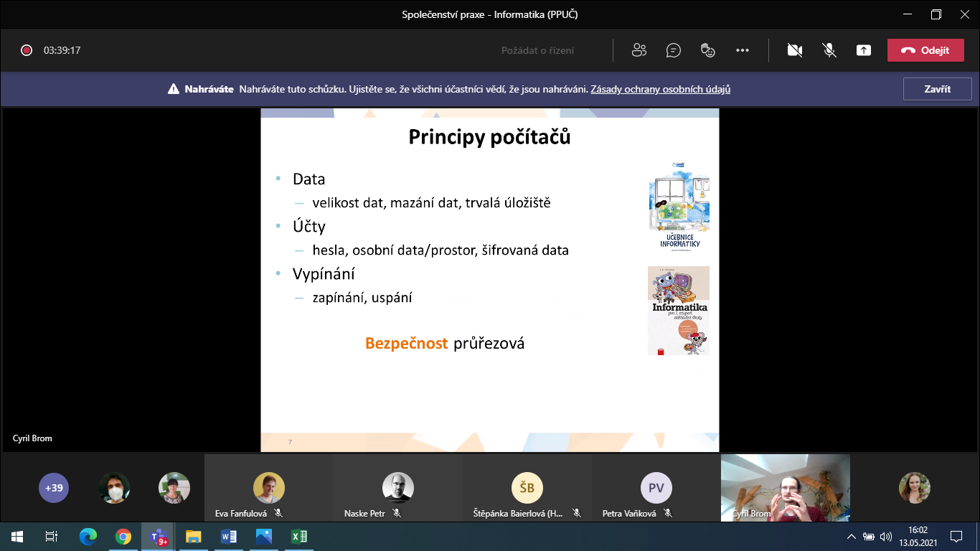Open the Zásady ochrany osobních údajů link
This screenshot has height=551, width=980.
661,90
